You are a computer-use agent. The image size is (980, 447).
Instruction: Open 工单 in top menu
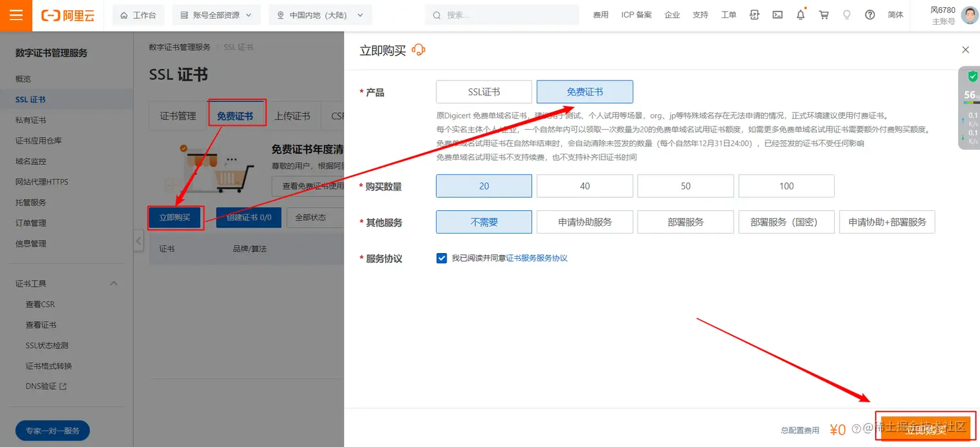click(x=729, y=15)
